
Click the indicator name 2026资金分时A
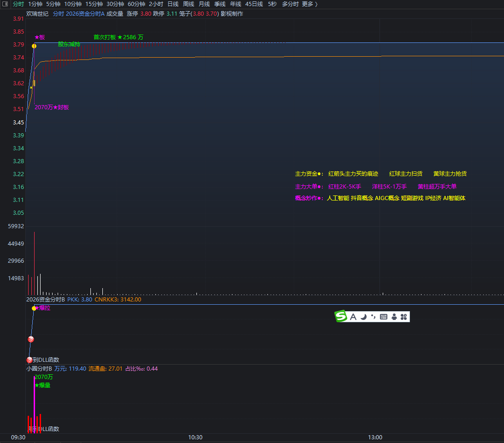click(x=85, y=14)
